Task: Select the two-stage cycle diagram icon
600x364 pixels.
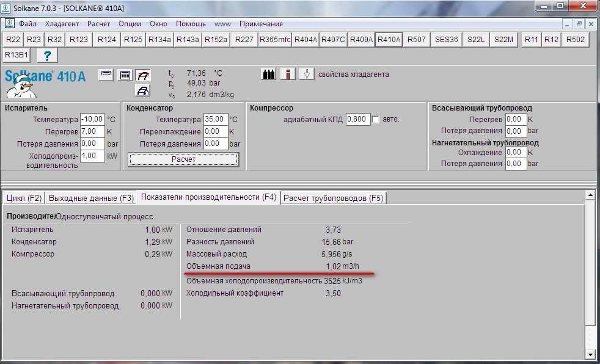Action: point(143,90)
